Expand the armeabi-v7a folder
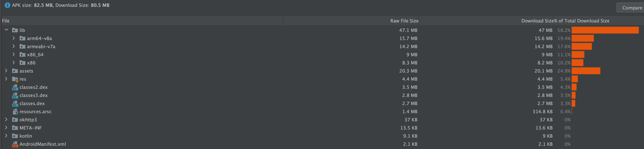Screen dimensions: 644x149 [x=14, y=46]
